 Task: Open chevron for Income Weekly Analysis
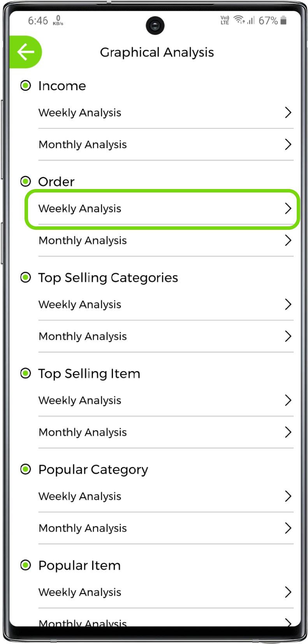(x=288, y=112)
